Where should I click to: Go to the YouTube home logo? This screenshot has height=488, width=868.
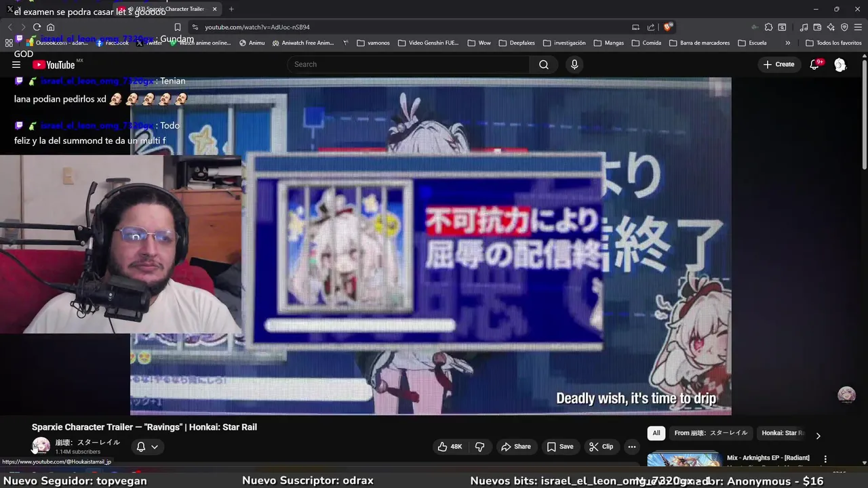(x=54, y=64)
